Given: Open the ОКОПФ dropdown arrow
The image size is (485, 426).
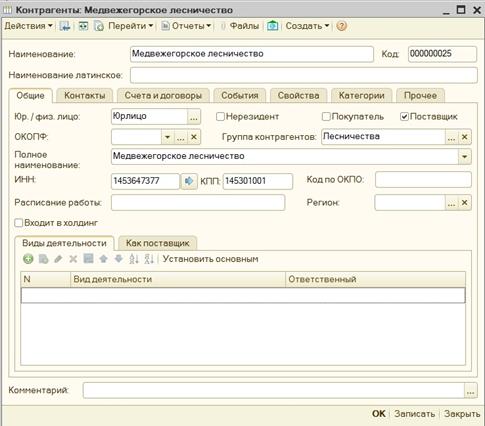Looking at the screenshot, I should [167, 137].
